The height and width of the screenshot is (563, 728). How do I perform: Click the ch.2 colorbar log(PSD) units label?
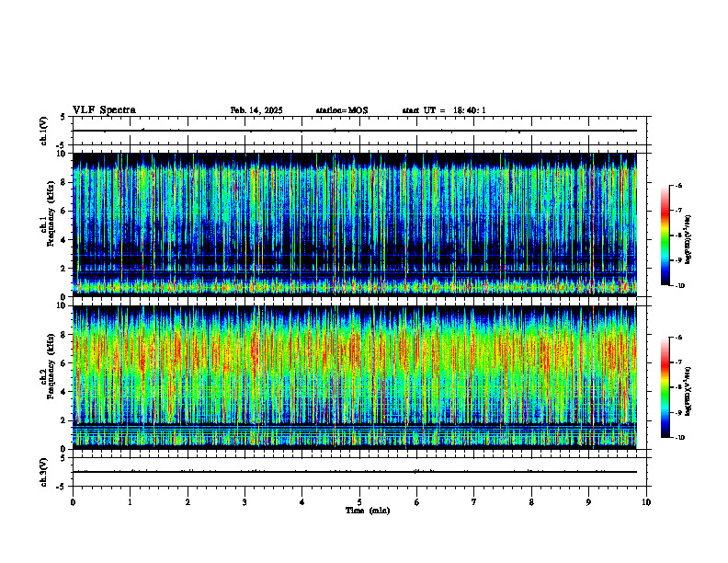pyautogui.click(x=689, y=392)
